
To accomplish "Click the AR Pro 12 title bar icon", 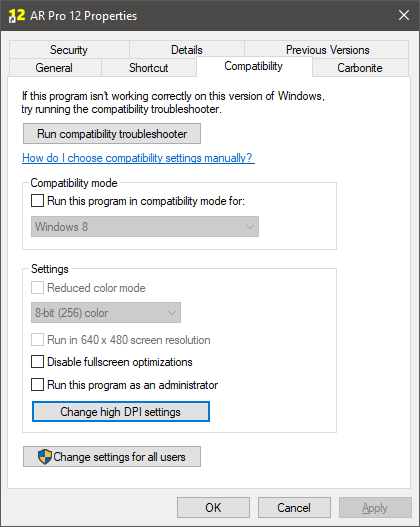I will point(16,15).
